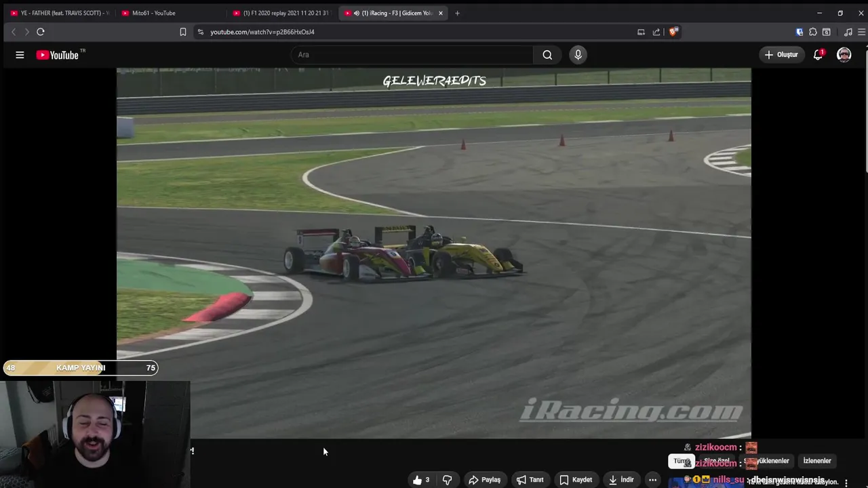The height and width of the screenshot is (488, 868).
Task: Open a new browser tab
Action: click(457, 13)
